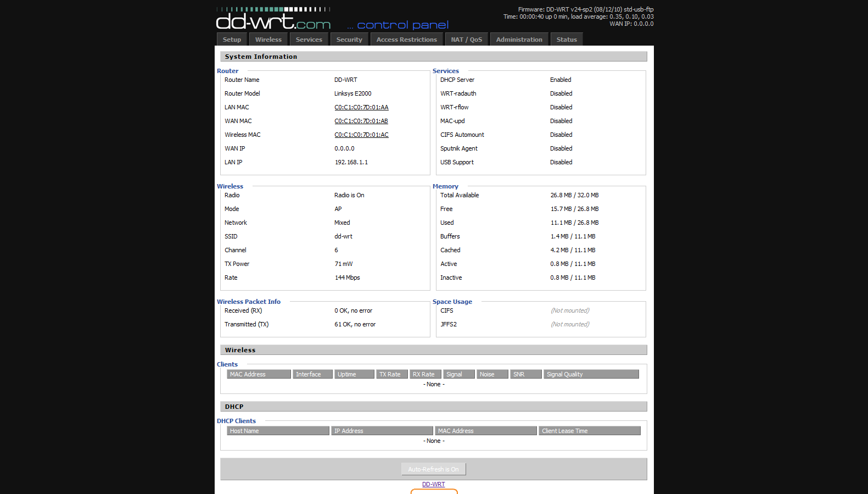Click the JFFS2 Not mounted status
The image size is (868, 494).
570,325
